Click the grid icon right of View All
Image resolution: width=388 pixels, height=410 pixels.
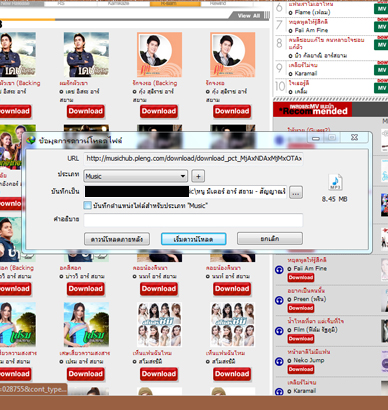267,15
